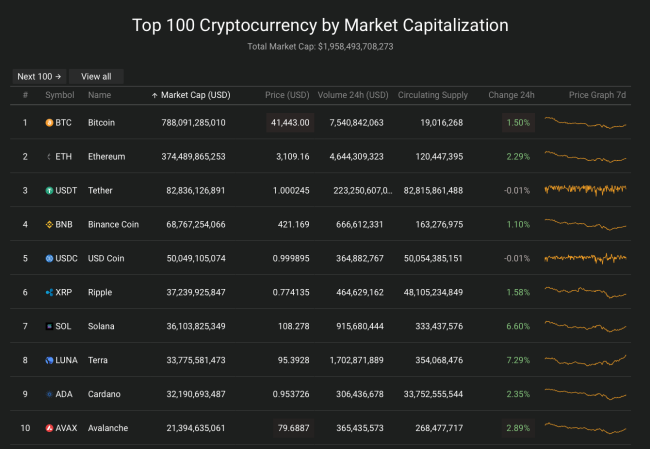The height and width of the screenshot is (449, 650).
Task: Open Binance Coin's 7d price graph
Action: [585, 224]
